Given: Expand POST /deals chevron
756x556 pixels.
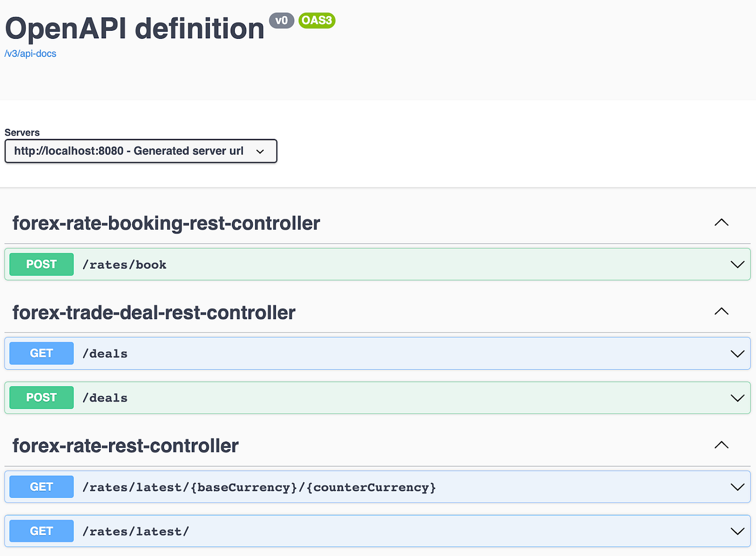Looking at the screenshot, I should 737,398.
